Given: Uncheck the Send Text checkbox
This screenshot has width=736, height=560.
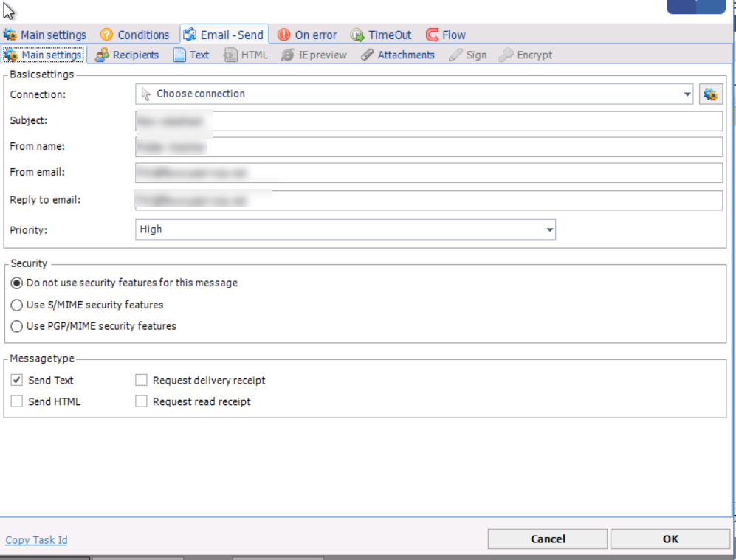Looking at the screenshot, I should 17,381.
